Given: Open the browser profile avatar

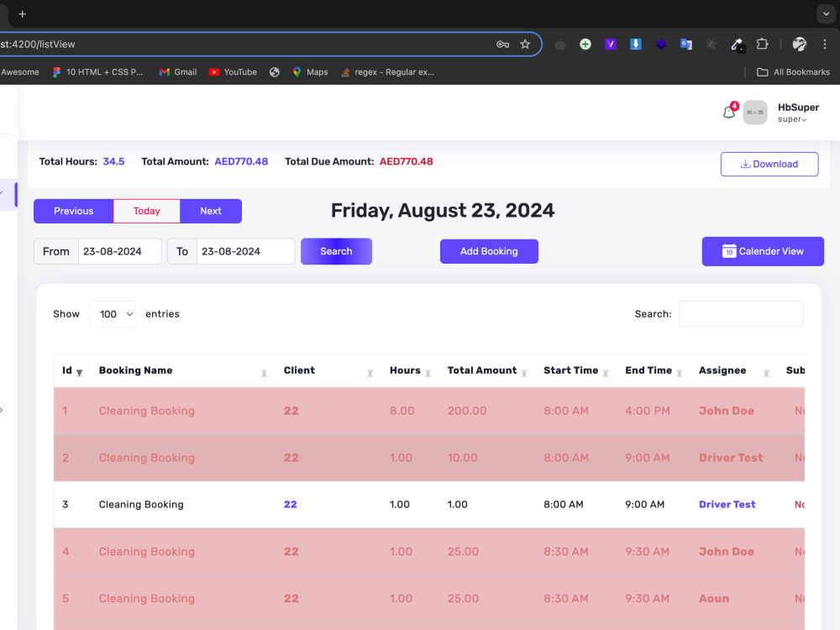Looking at the screenshot, I should [800, 44].
